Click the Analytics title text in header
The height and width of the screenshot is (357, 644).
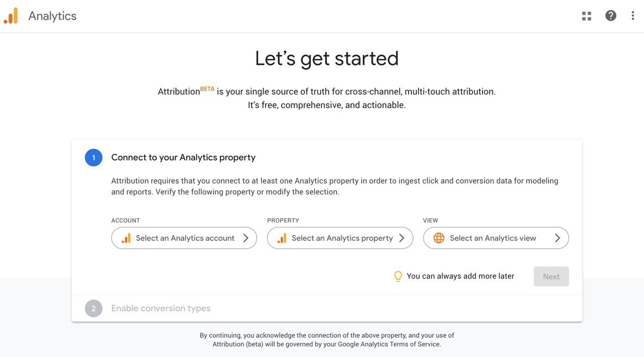pyautogui.click(x=52, y=16)
